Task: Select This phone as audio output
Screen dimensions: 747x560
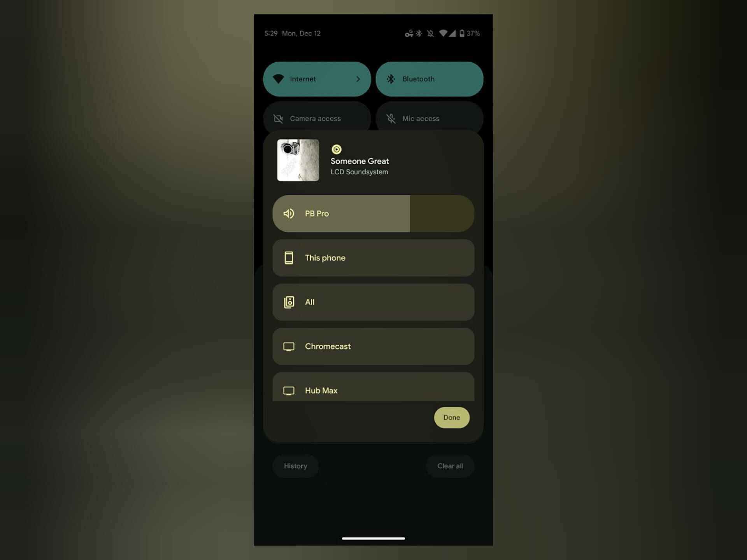Action: tap(373, 258)
